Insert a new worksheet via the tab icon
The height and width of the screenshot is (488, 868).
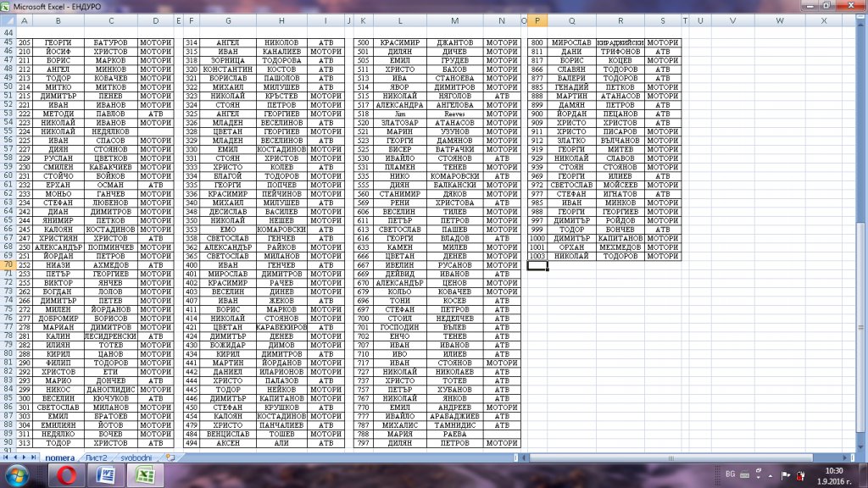[170, 457]
